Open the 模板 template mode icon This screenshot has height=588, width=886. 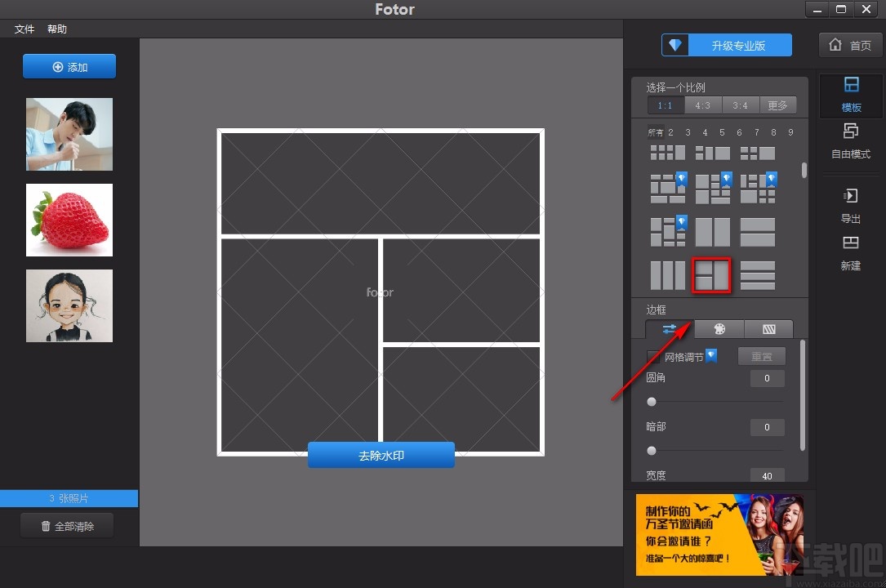tap(851, 95)
